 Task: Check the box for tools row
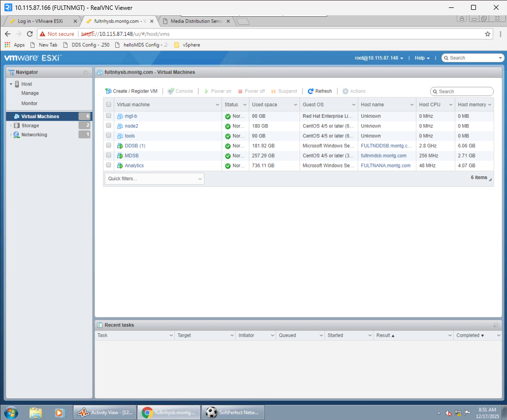pyautogui.click(x=108, y=135)
